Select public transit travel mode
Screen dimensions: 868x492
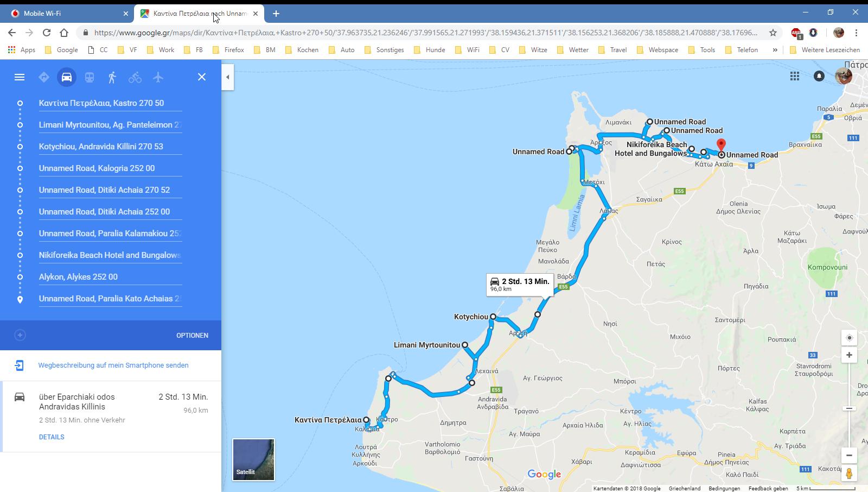tap(90, 77)
